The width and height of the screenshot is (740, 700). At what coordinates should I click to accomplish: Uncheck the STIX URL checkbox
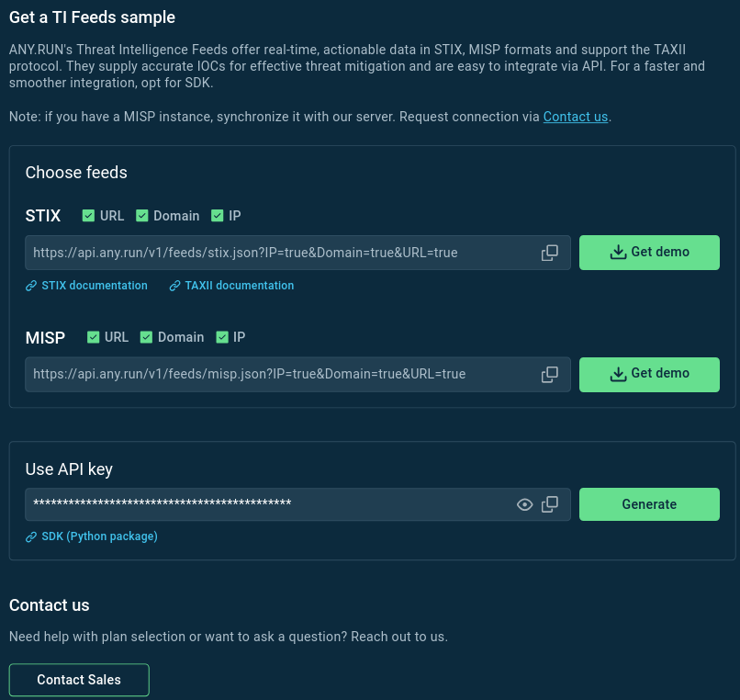[89, 216]
